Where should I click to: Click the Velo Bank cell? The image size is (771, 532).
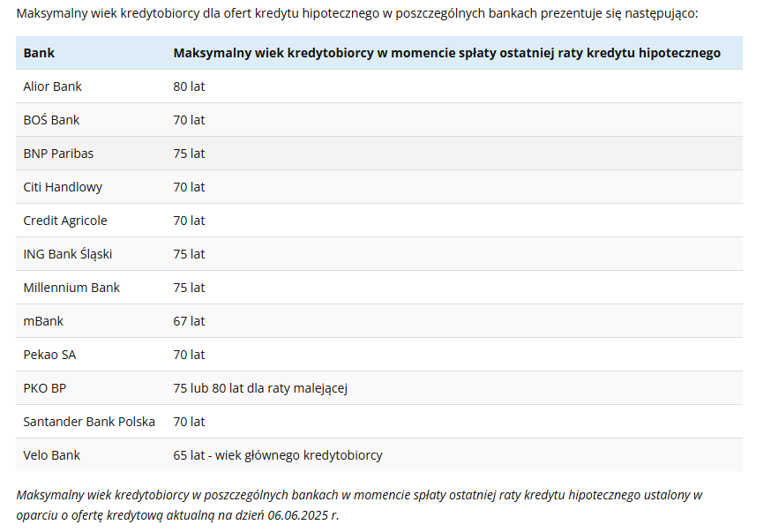(52, 455)
